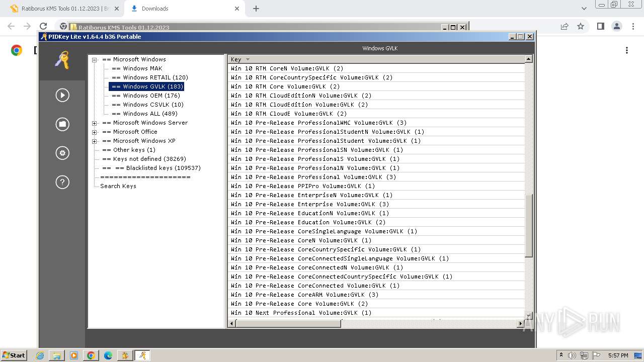Open Chrome tab search chevron
Image resolution: width=644 pixels, height=362 pixels.
pos(584,9)
